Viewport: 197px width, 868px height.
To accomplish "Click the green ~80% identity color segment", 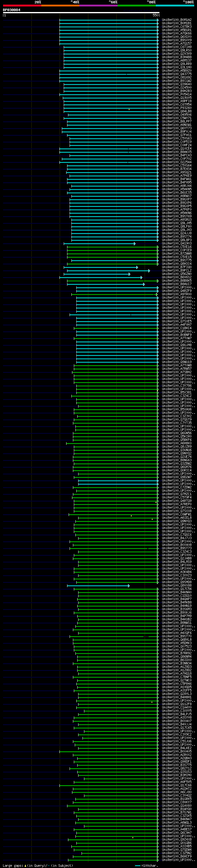I will pyautogui.click(x=137, y=6).
